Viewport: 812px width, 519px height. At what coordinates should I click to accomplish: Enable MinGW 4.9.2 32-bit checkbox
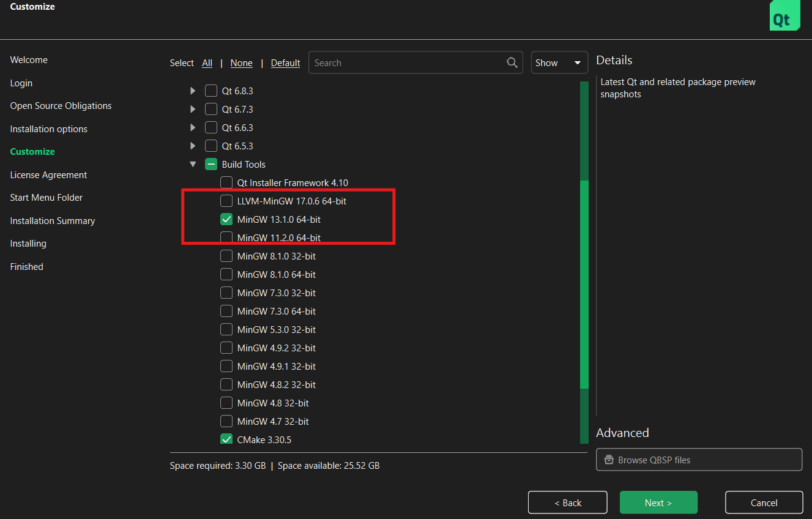pyautogui.click(x=226, y=348)
